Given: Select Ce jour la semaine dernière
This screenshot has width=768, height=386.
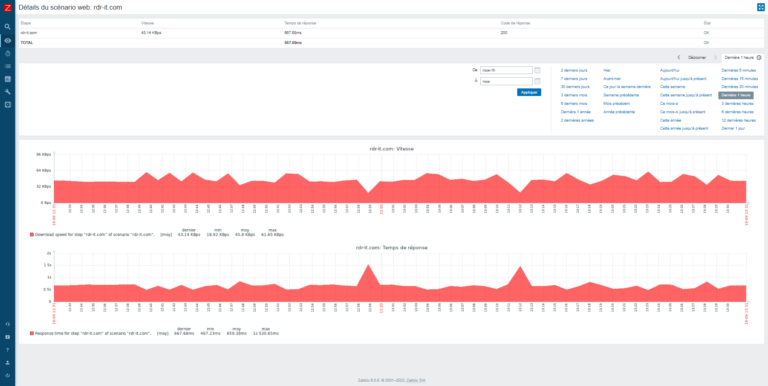Looking at the screenshot, I should pyautogui.click(x=627, y=87).
